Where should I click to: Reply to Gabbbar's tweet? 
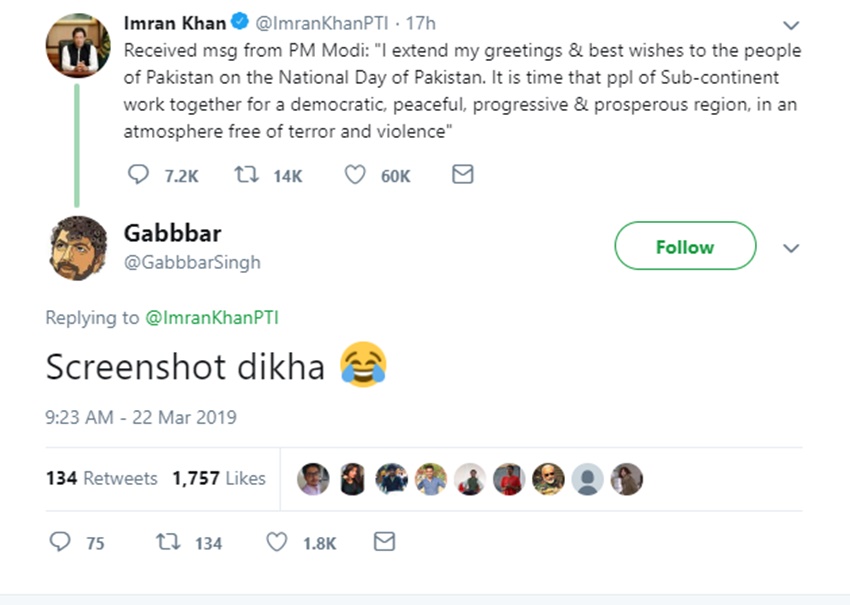tap(59, 542)
